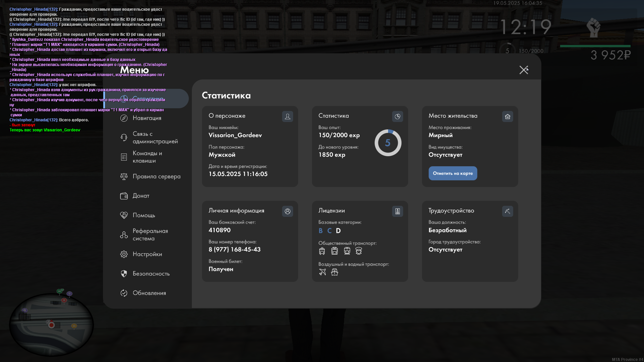Click the profile icon in Личная информация card
The width and height of the screenshot is (644, 362).
click(x=287, y=211)
